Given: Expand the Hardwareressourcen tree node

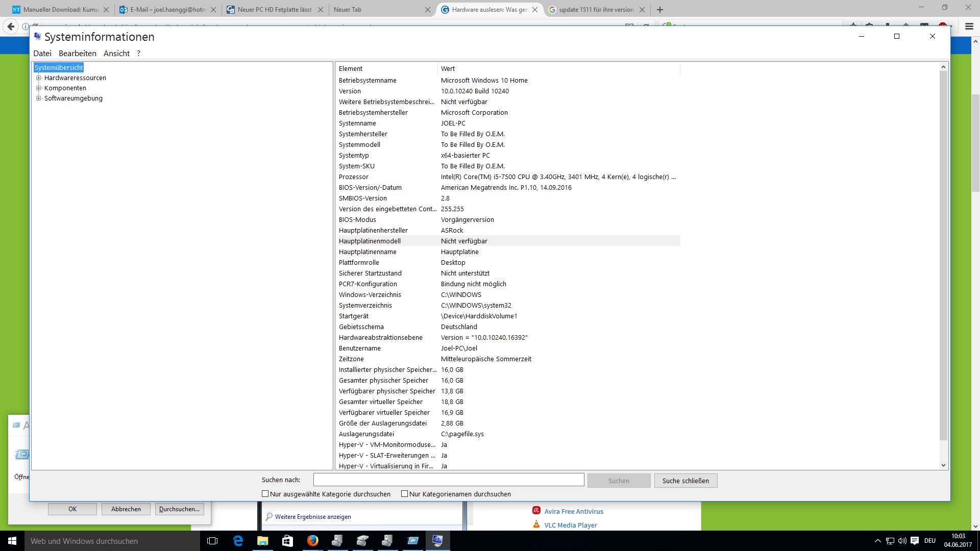Looking at the screenshot, I should pos(38,78).
